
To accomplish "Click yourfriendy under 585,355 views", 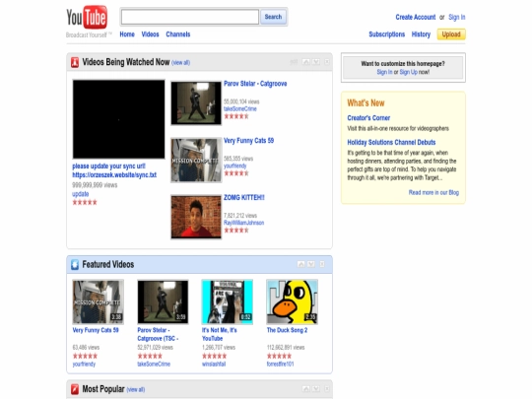I will pos(234,166).
